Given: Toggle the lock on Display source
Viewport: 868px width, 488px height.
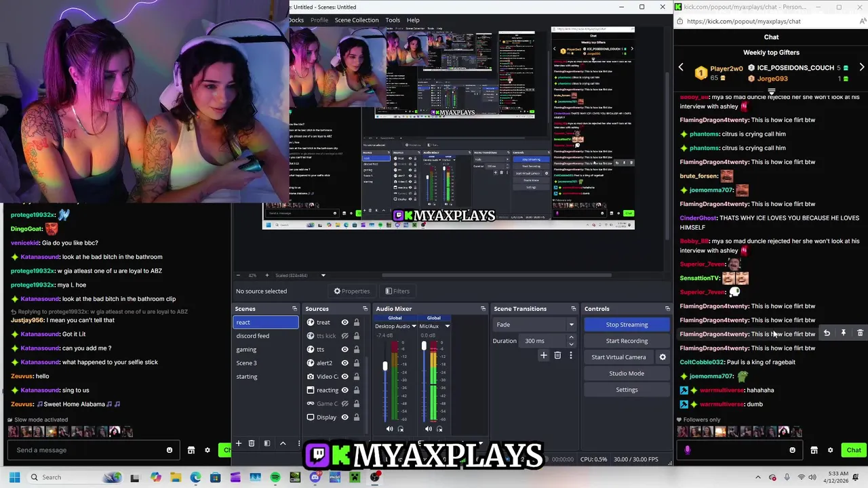Looking at the screenshot, I should pos(356,418).
